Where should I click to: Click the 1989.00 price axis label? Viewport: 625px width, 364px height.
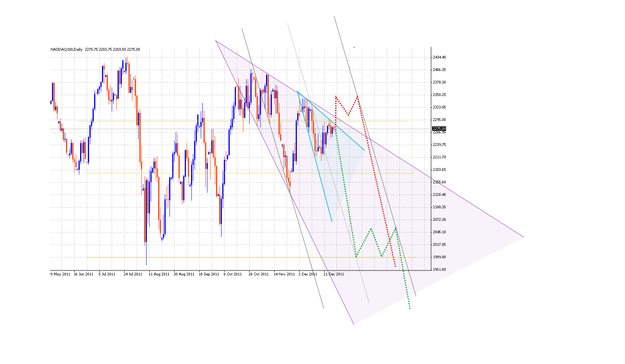click(439, 257)
